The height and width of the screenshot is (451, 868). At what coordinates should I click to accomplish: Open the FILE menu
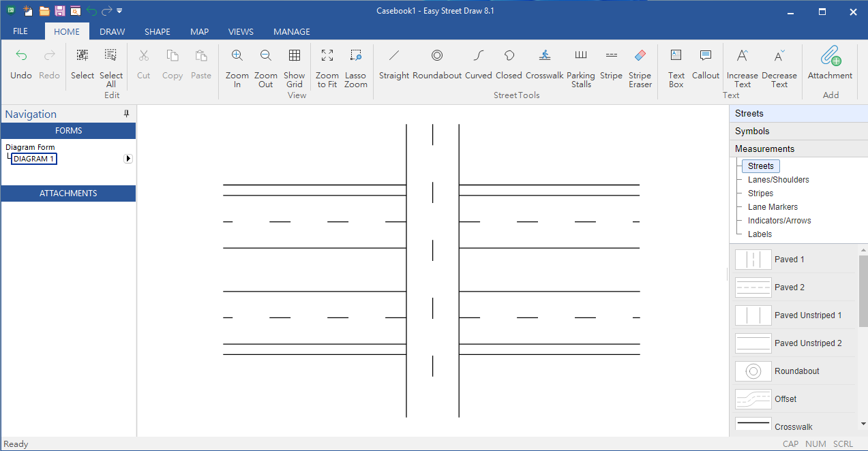tap(20, 31)
